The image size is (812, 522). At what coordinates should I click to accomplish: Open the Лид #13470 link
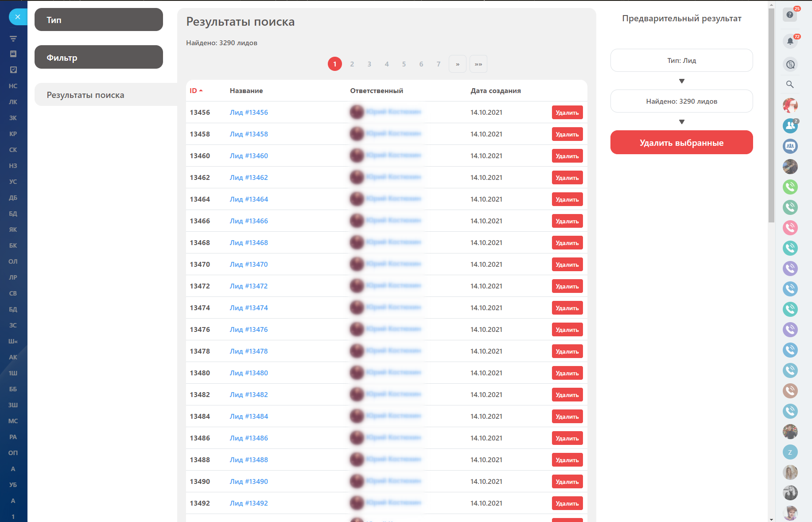[x=249, y=265]
